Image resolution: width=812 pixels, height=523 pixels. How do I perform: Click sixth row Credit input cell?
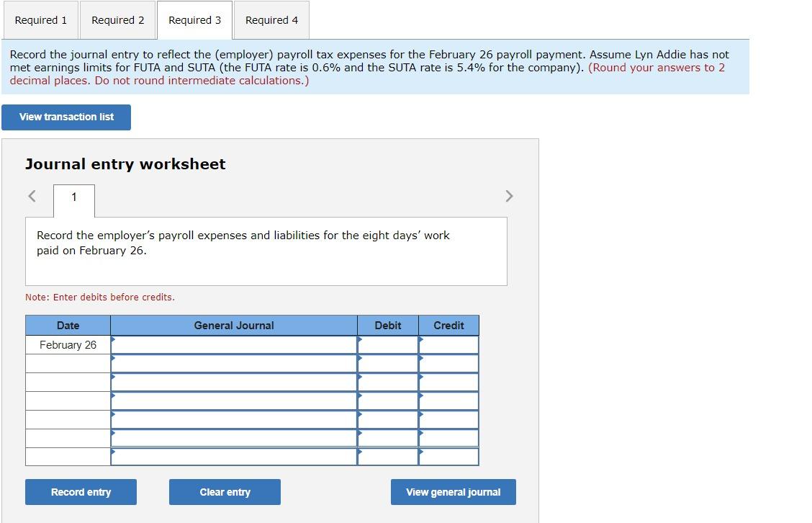tap(448, 438)
